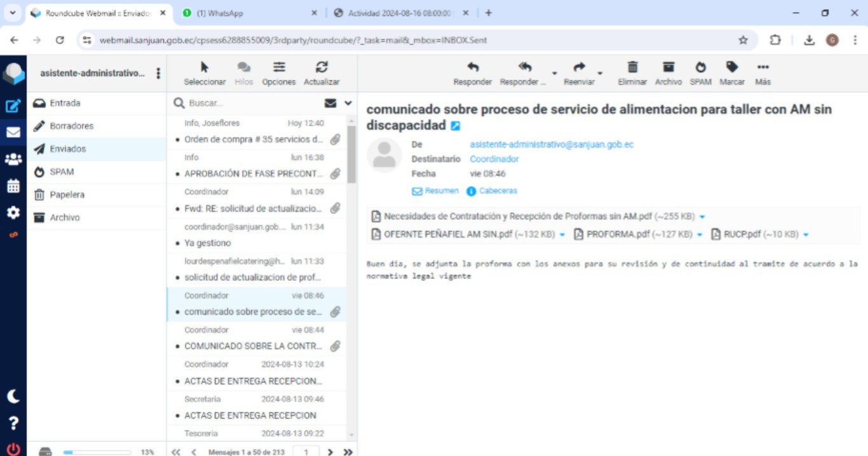Expand the search options chevron

point(348,103)
